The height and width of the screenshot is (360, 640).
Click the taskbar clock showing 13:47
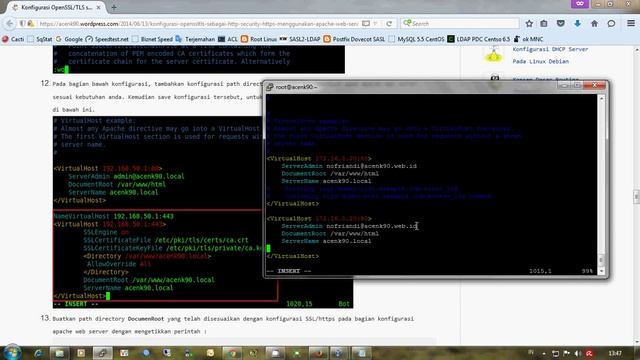(x=615, y=353)
